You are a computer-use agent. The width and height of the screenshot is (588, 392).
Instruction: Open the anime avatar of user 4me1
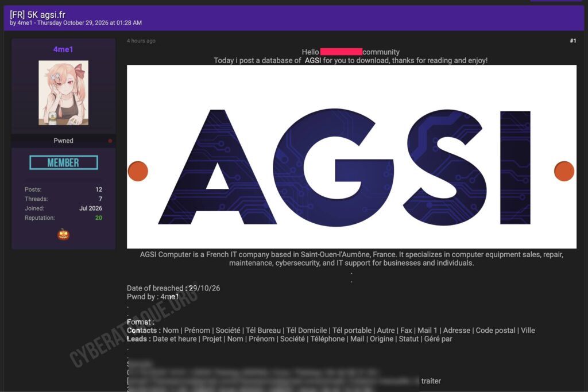63,92
